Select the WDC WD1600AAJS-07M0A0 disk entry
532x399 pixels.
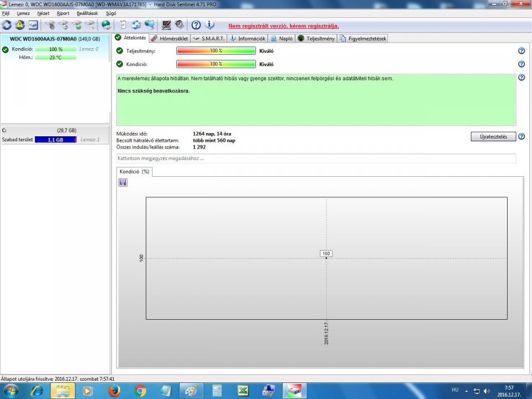point(55,39)
